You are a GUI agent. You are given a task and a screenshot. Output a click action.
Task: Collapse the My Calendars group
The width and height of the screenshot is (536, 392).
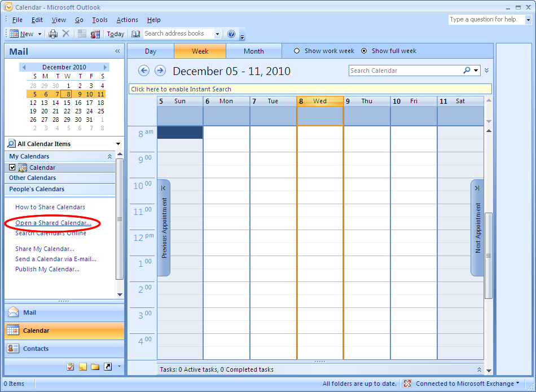(109, 156)
